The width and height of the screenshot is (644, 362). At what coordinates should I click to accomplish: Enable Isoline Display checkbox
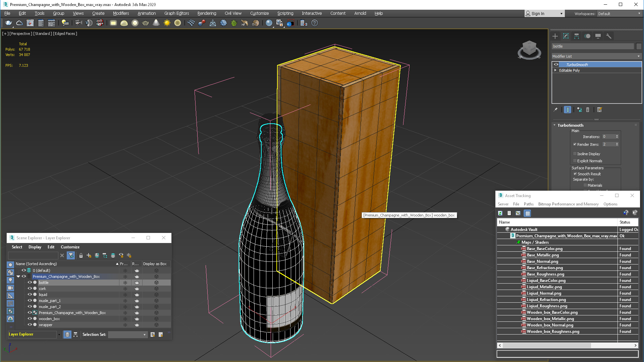pos(575,154)
